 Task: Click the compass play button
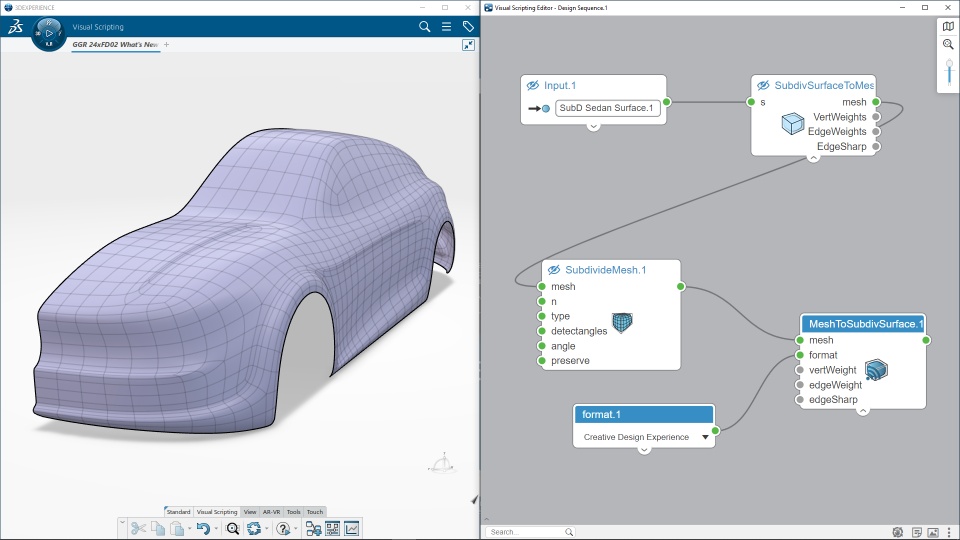[49, 34]
